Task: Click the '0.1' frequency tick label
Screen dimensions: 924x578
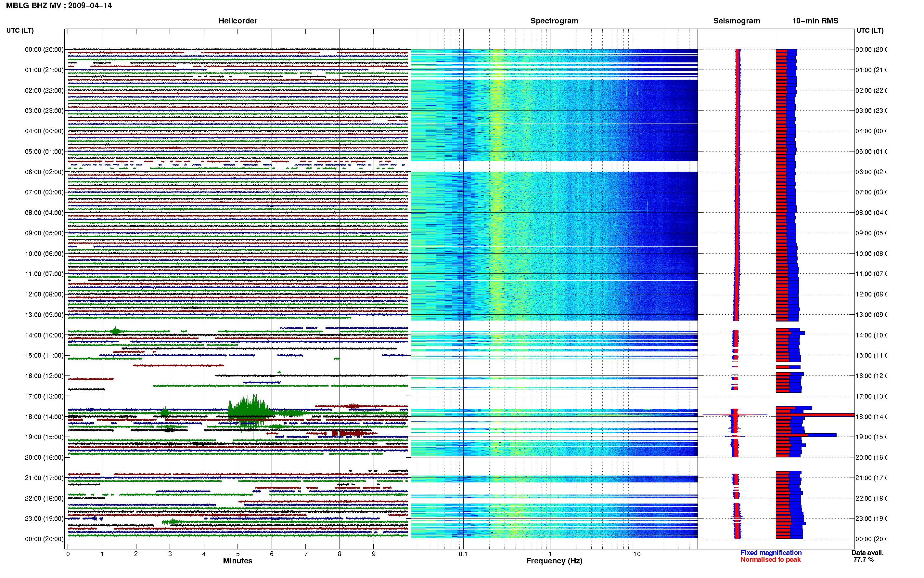Action: click(x=463, y=554)
